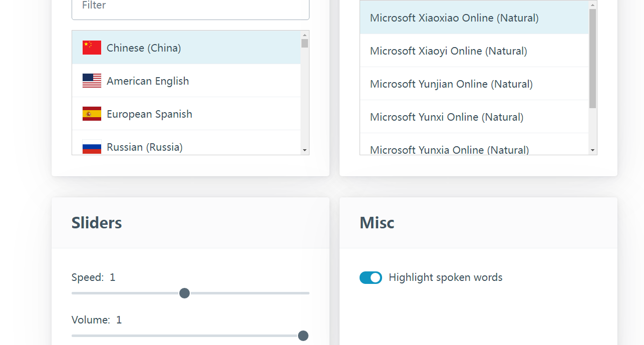Click the Spain flag icon
The width and height of the screenshot is (644, 345).
(x=92, y=114)
